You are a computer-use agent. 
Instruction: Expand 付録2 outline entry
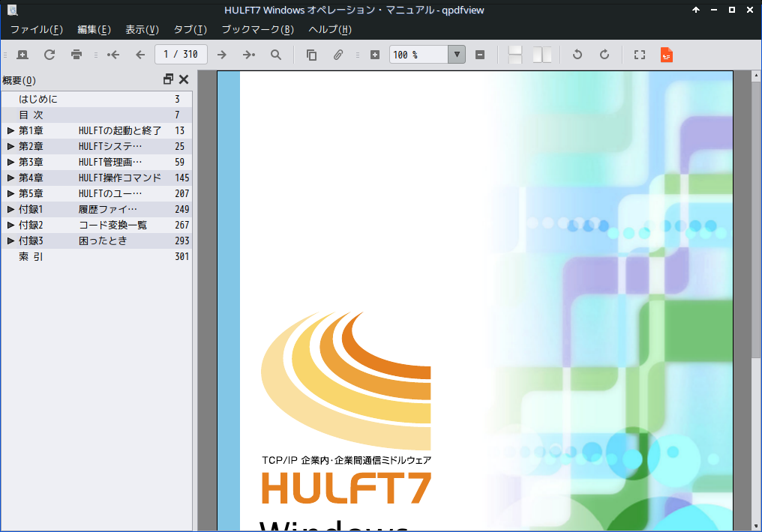(x=10, y=225)
